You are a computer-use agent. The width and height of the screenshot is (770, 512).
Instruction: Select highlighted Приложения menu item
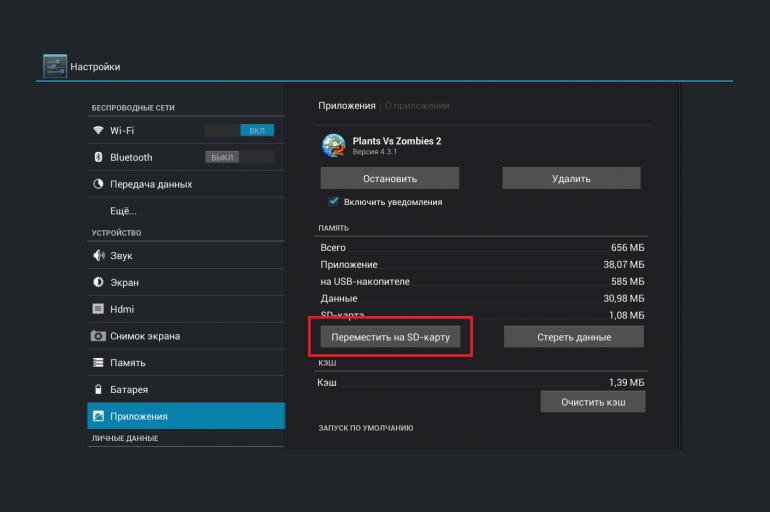(x=186, y=416)
